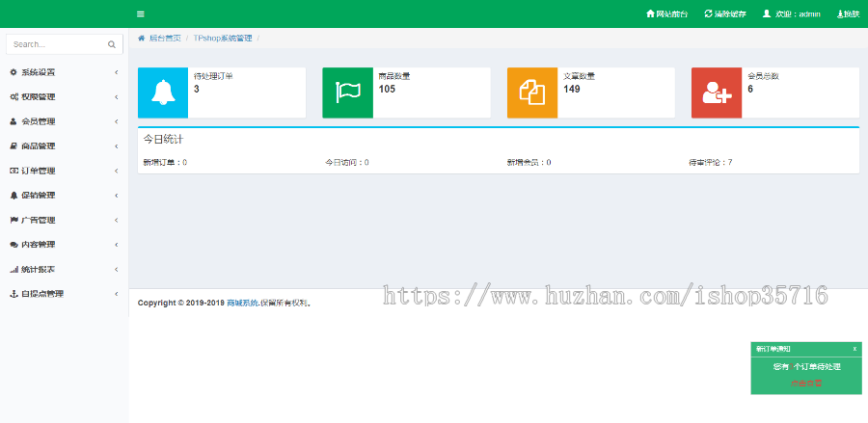This screenshot has width=868, height=423.
Task: Click the 清除缓存 link text
Action: (730, 14)
